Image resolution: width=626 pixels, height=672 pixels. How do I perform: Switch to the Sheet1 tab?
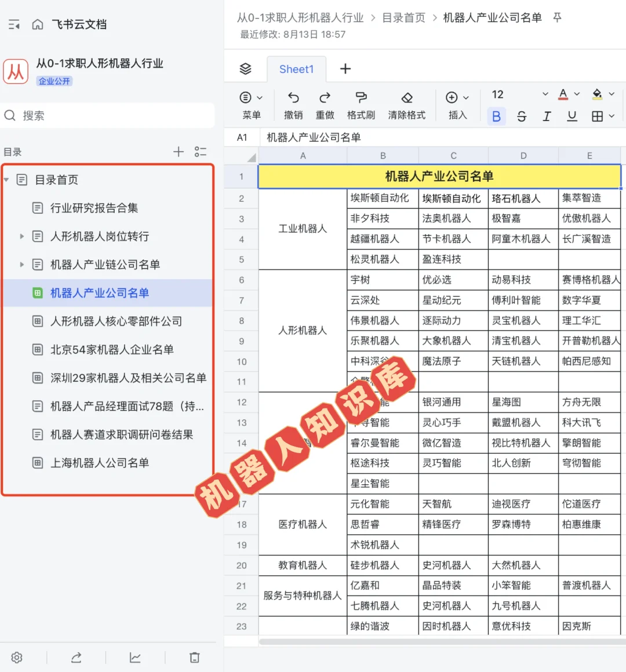(x=296, y=69)
